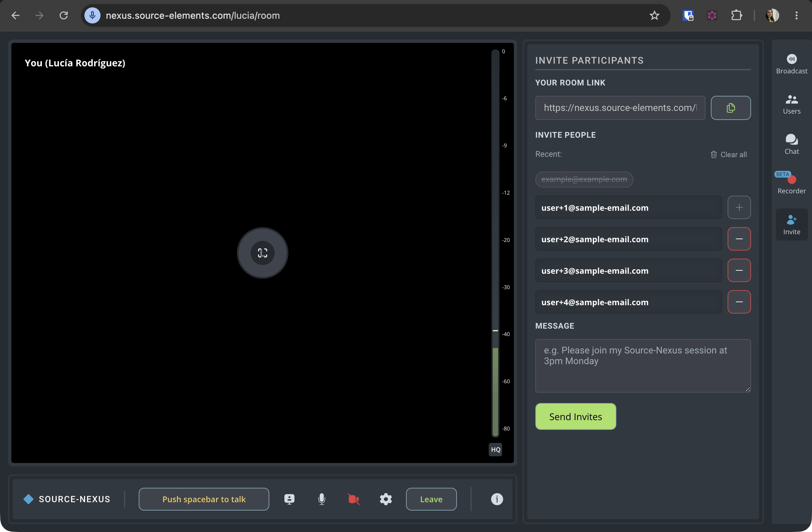Edit the user+1@sample-email.com field
812x532 pixels.
tap(628, 207)
